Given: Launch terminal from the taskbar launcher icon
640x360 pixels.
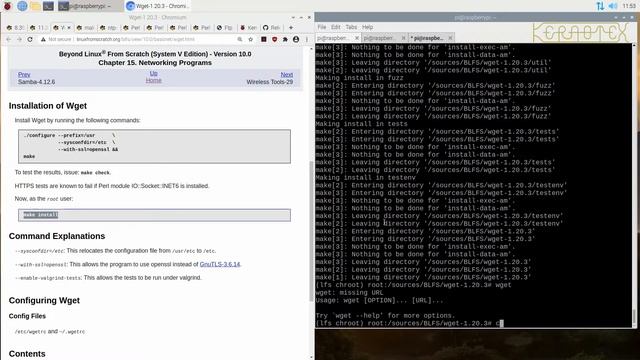Looking at the screenshot, I should pyautogui.click(x=48, y=6).
